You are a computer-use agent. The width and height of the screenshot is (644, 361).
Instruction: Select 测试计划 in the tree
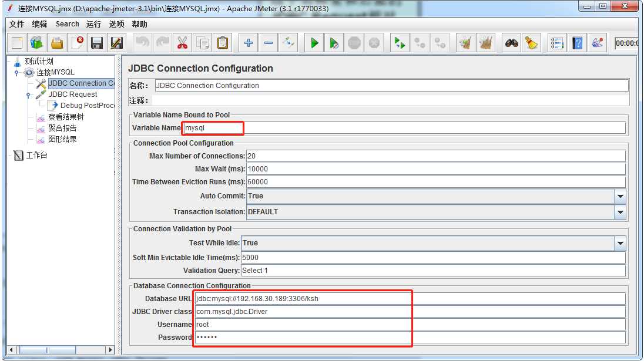(39, 61)
